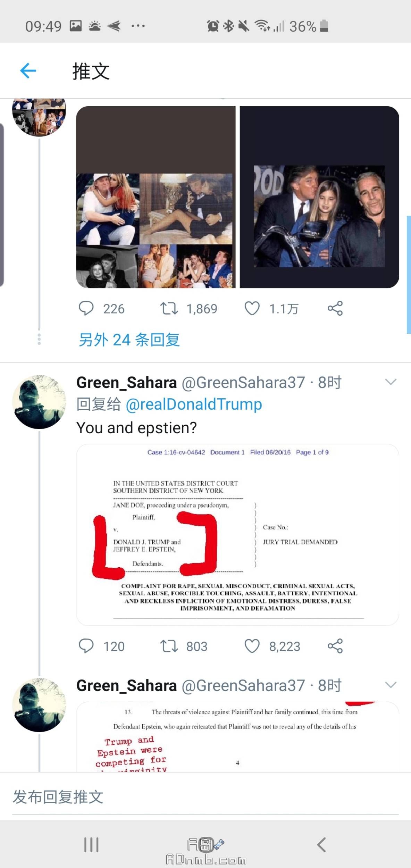Reply to tweet with 226 comments
The height and width of the screenshot is (868, 411).
(x=86, y=308)
